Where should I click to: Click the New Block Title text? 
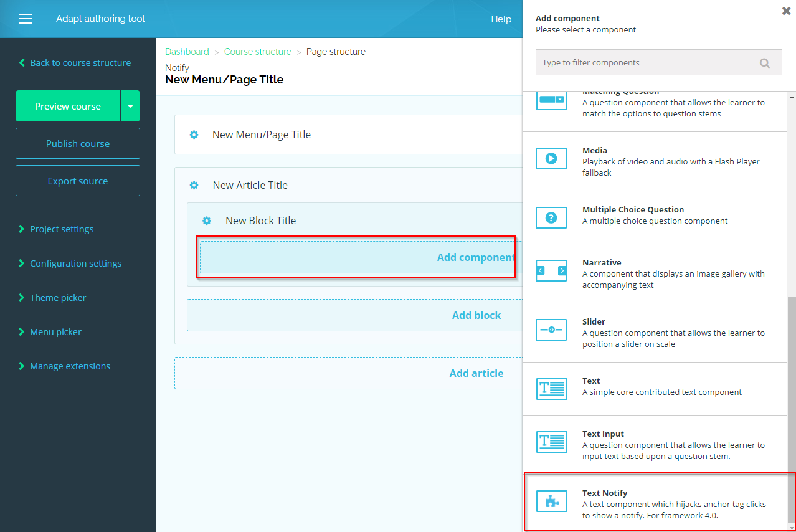tap(260, 221)
